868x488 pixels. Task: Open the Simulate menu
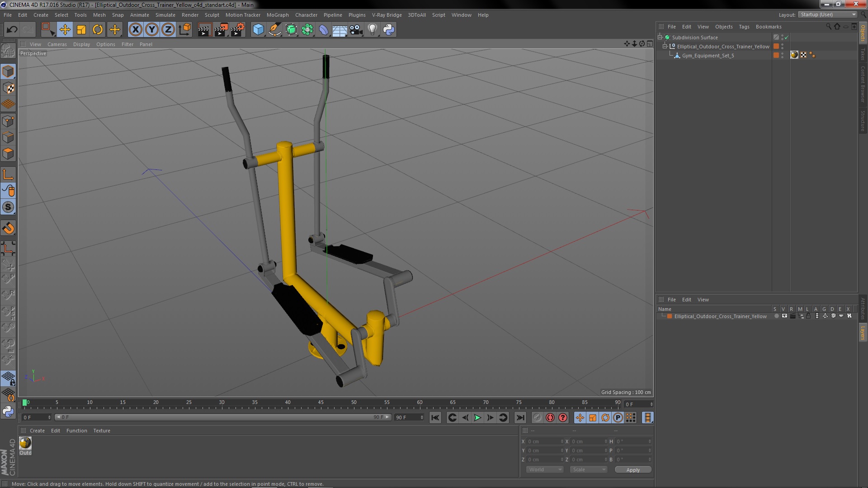click(165, 15)
